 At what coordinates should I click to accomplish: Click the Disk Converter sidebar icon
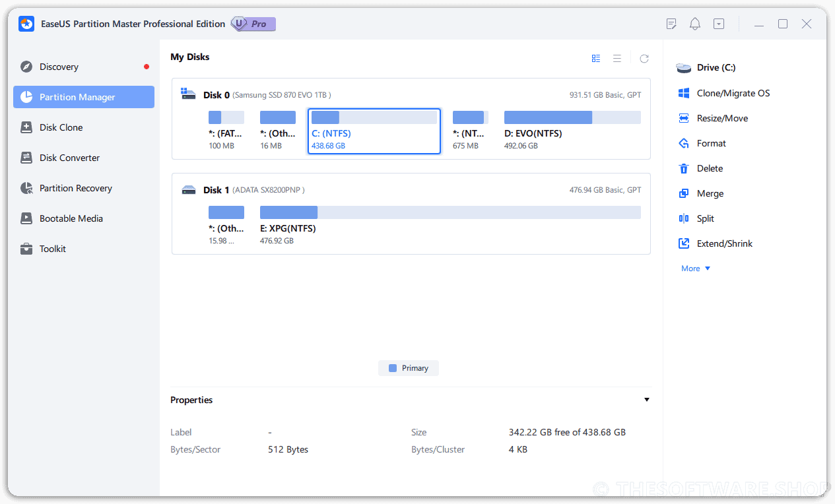26,158
